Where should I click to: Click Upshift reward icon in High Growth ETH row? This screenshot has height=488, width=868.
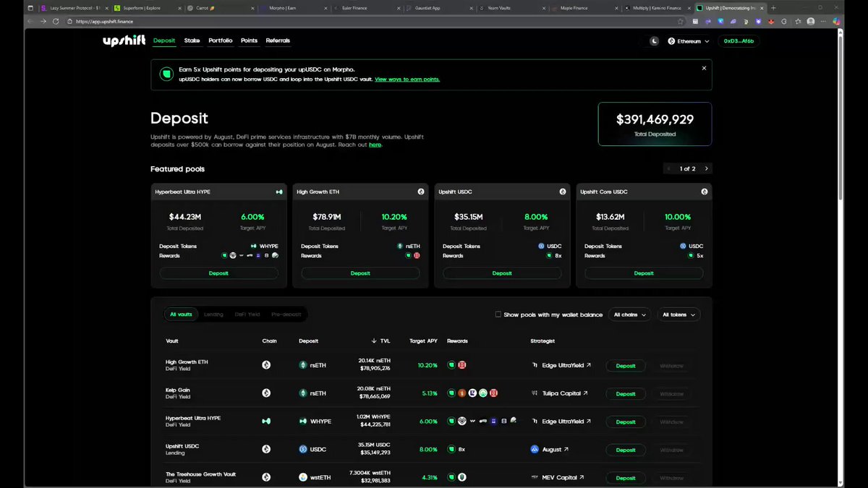[x=451, y=365]
